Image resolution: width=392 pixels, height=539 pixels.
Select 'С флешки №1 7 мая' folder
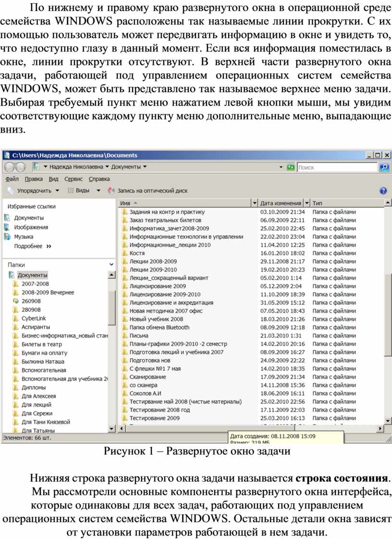pos(155,368)
